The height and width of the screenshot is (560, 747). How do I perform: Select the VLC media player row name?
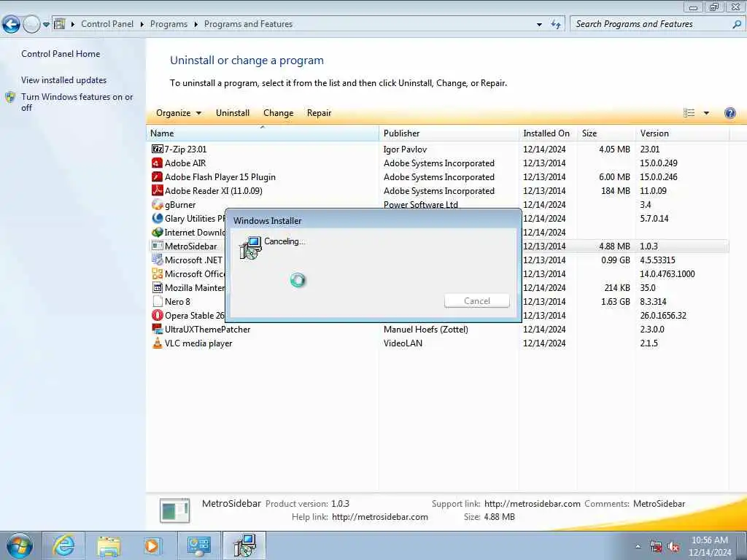click(198, 343)
